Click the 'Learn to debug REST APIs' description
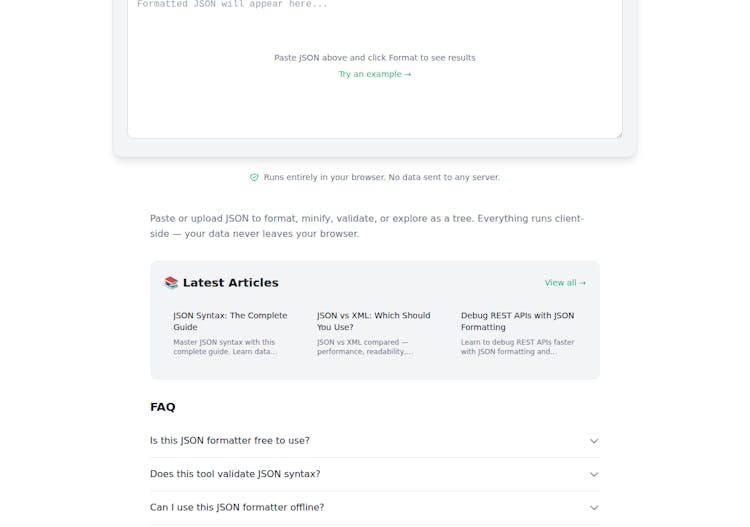Screen dimensions: 750x527 tap(517, 347)
